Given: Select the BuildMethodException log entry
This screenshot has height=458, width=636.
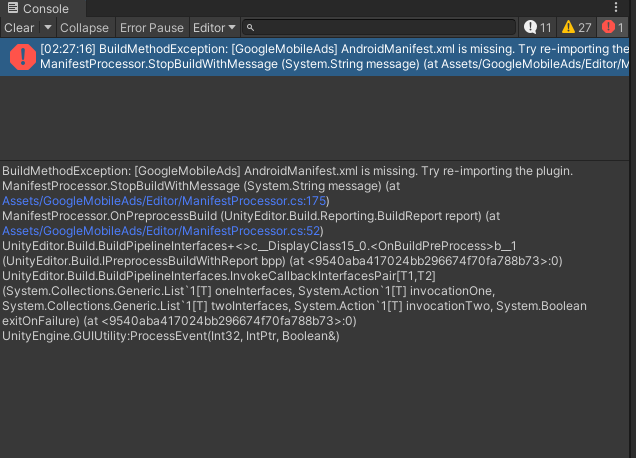Looking at the screenshot, I should point(314,57).
